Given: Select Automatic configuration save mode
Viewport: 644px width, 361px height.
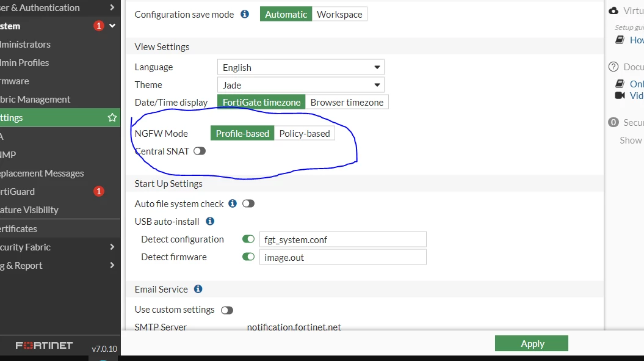Looking at the screenshot, I should click(286, 15).
